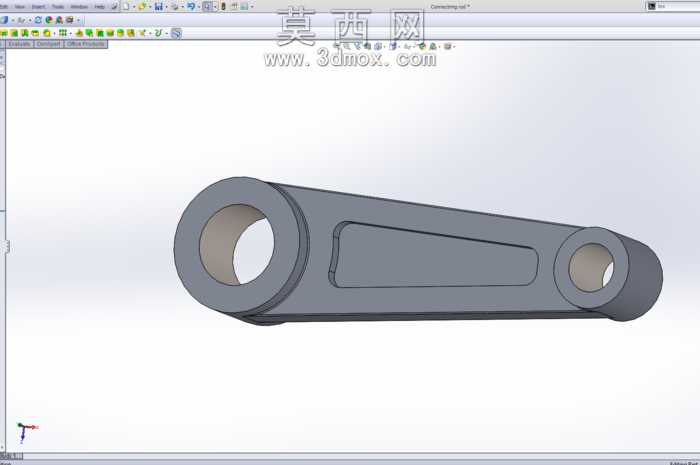Open the dropdown arrow next to New
Screen dimensions: 700x465
pyautogui.click(x=134, y=7)
